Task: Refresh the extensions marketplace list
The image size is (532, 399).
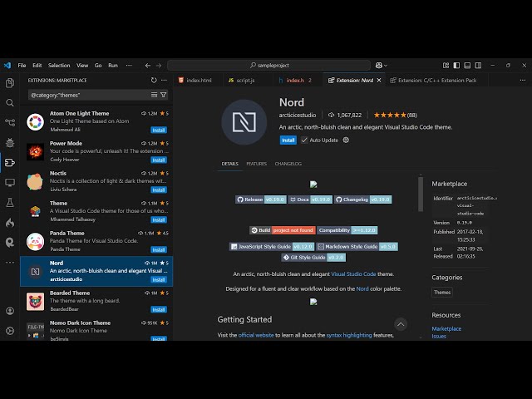Action: (154, 81)
